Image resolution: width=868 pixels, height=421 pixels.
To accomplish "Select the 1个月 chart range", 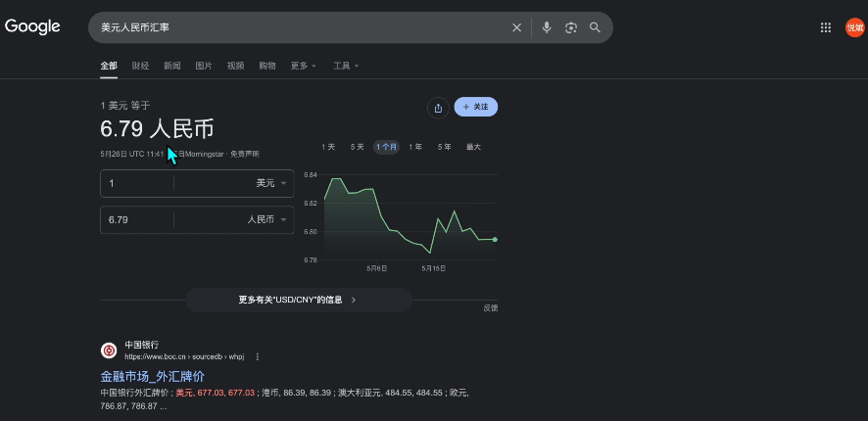I will (x=386, y=147).
